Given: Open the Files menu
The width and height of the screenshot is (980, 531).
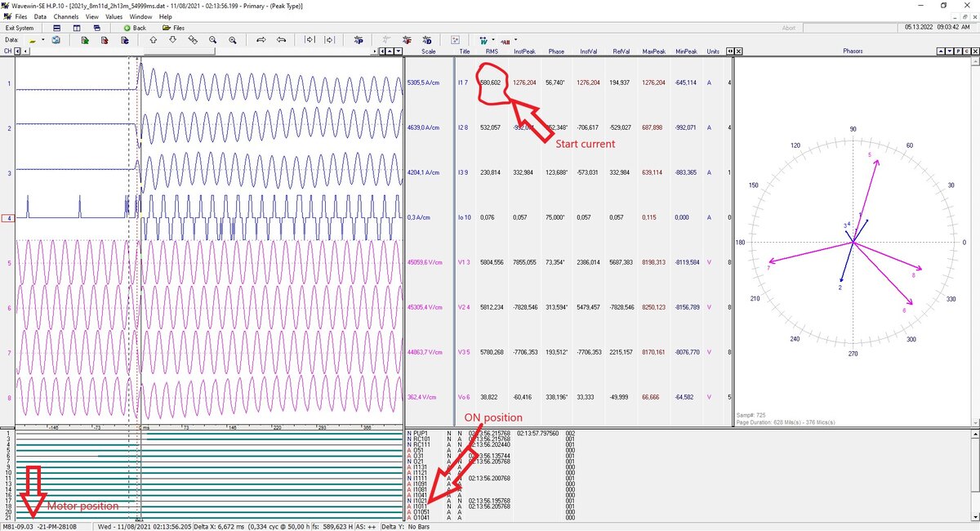Looking at the screenshot, I should [20, 16].
